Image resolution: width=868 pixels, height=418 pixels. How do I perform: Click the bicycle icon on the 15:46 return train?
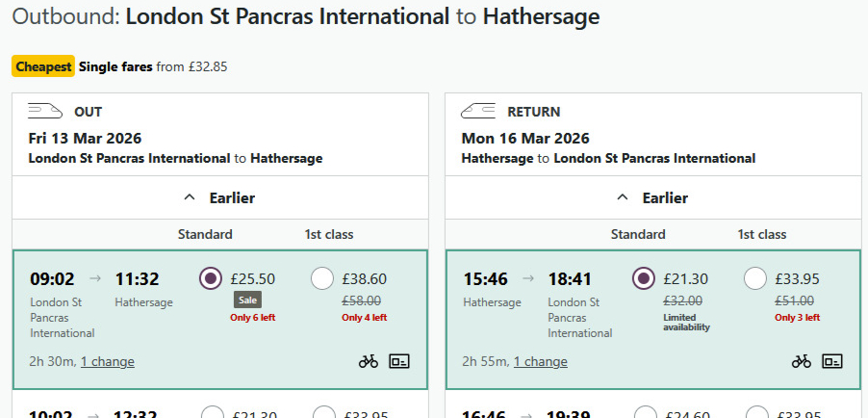(802, 361)
